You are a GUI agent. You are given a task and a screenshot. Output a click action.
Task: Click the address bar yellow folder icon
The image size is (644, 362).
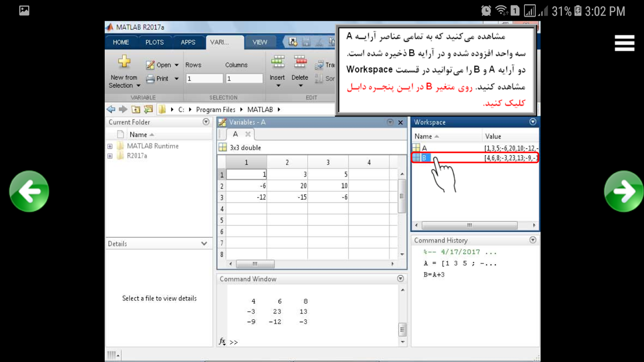(162, 110)
